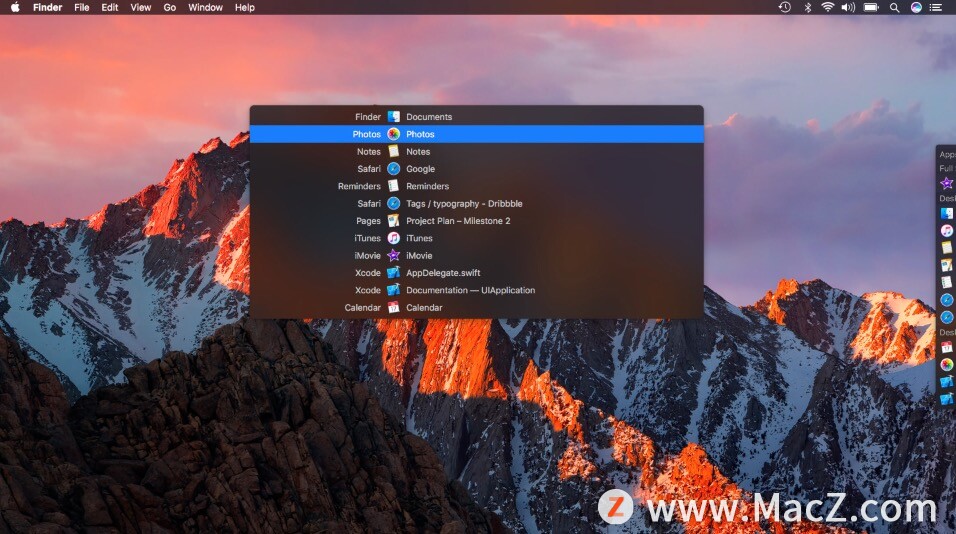Switch to "Project Plan – Milestone 2"

[x=458, y=221]
